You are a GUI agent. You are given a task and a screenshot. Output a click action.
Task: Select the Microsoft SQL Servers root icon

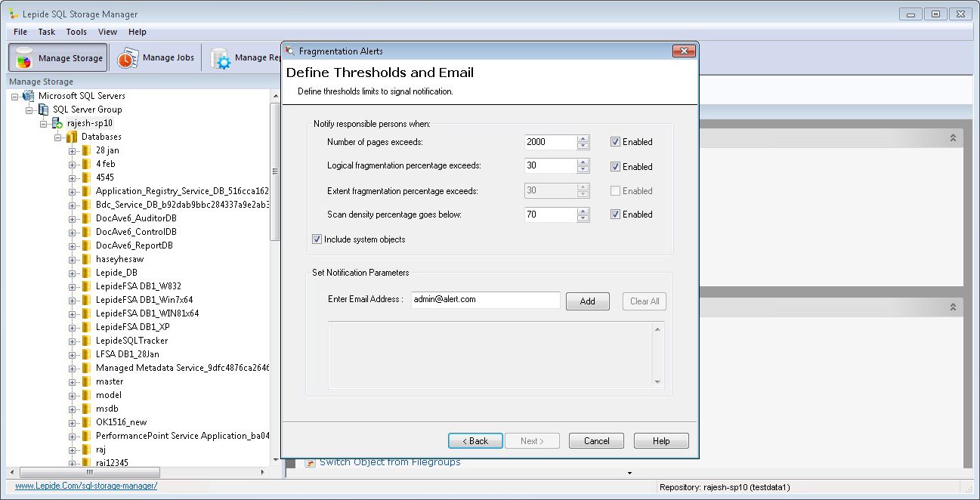tap(29, 96)
